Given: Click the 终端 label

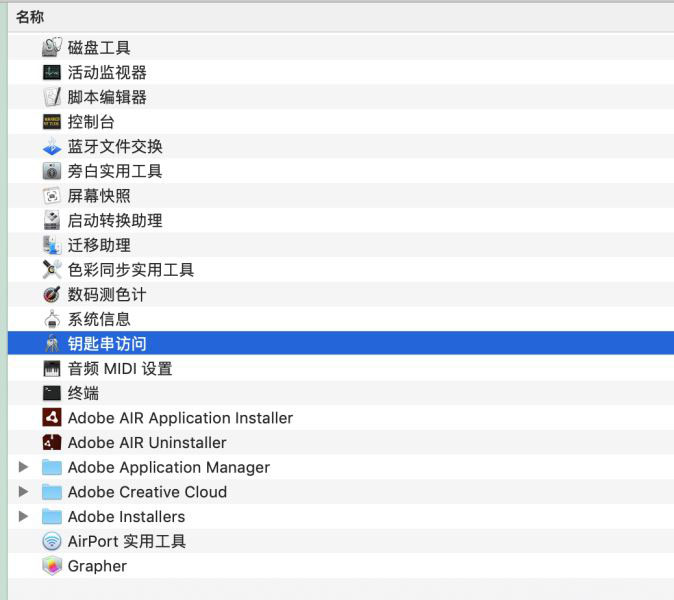Looking at the screenshot, I should pyautogui.click(x=83, y=393).
